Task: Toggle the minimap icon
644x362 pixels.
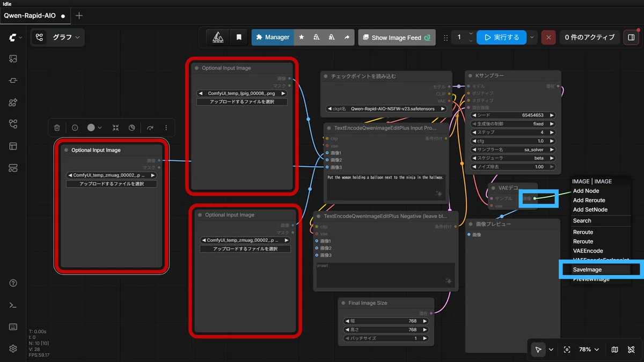Action: [614, 350]
